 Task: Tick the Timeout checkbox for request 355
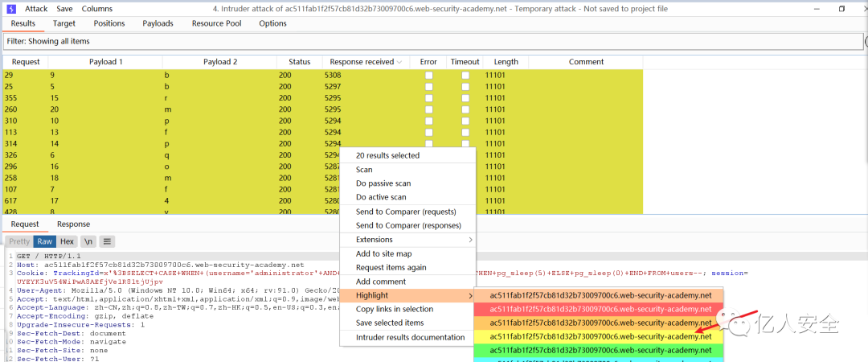click(x=465, y=98)
